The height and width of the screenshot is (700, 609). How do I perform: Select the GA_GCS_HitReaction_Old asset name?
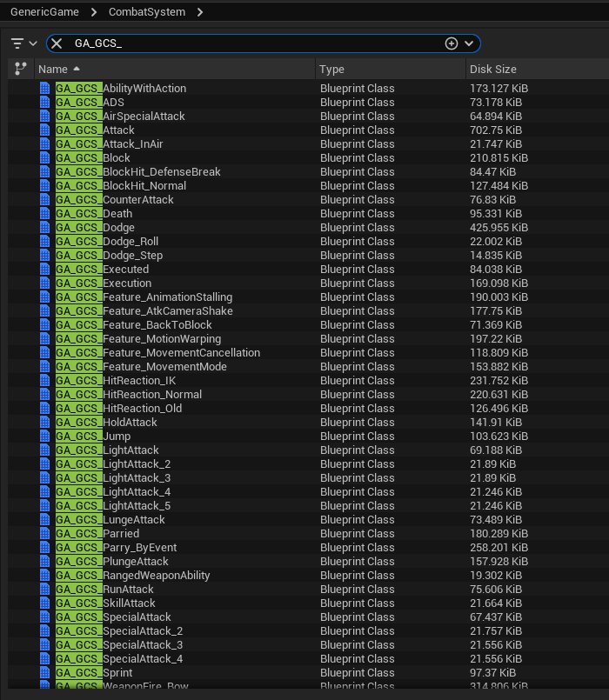pyautogui.click(x=119, y=409)
